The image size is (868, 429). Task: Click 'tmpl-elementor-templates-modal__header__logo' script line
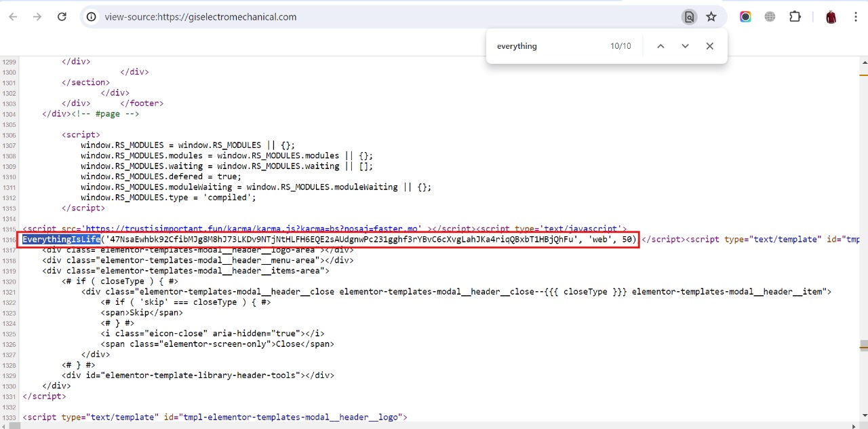coord(215,417)
